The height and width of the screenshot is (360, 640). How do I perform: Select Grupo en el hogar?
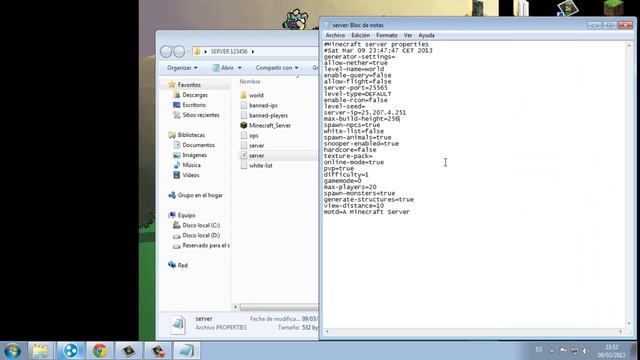tap(200, 195)
